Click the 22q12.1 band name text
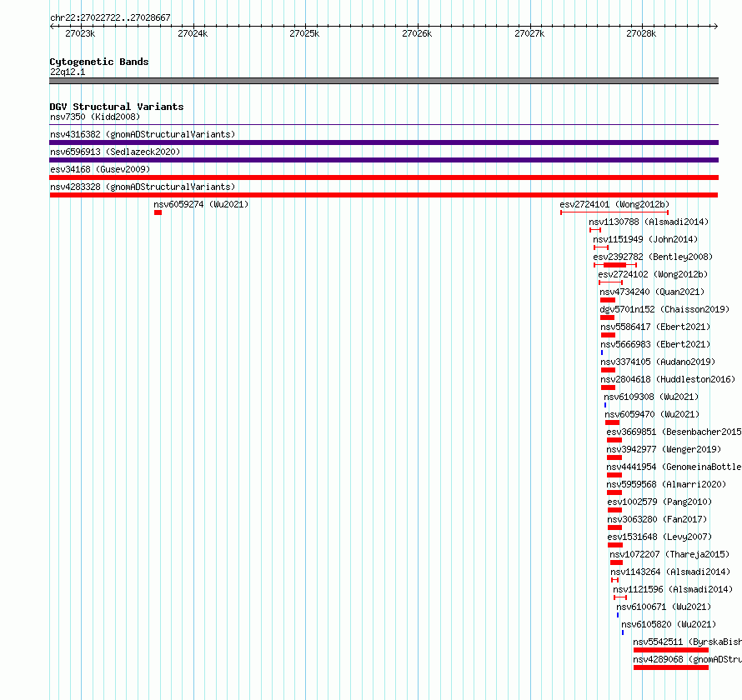 tap(68, 72)
